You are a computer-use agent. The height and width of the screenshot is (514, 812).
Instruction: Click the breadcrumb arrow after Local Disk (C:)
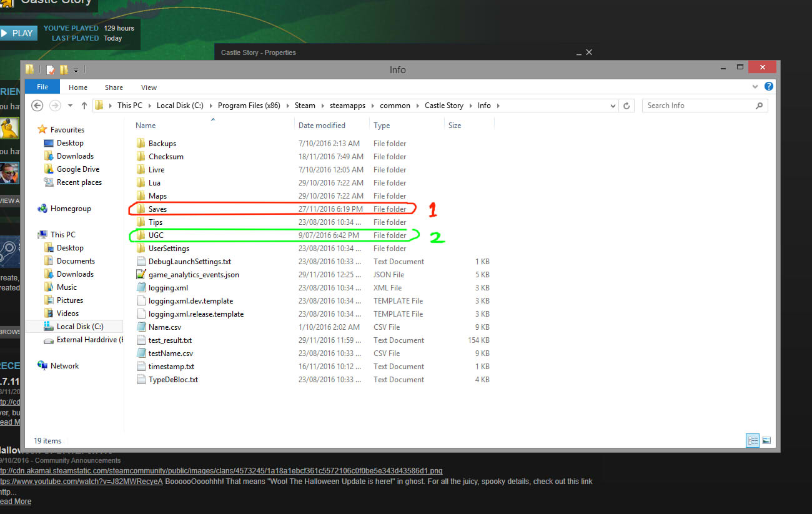pos(211,106)
